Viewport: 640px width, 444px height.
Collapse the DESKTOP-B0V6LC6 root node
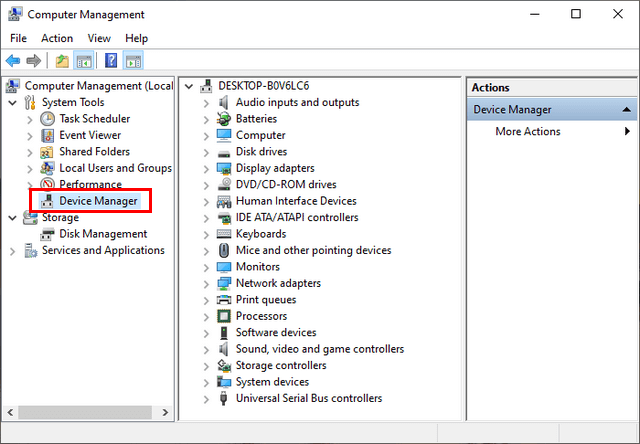pyautogui.click(x=189, y=86)
